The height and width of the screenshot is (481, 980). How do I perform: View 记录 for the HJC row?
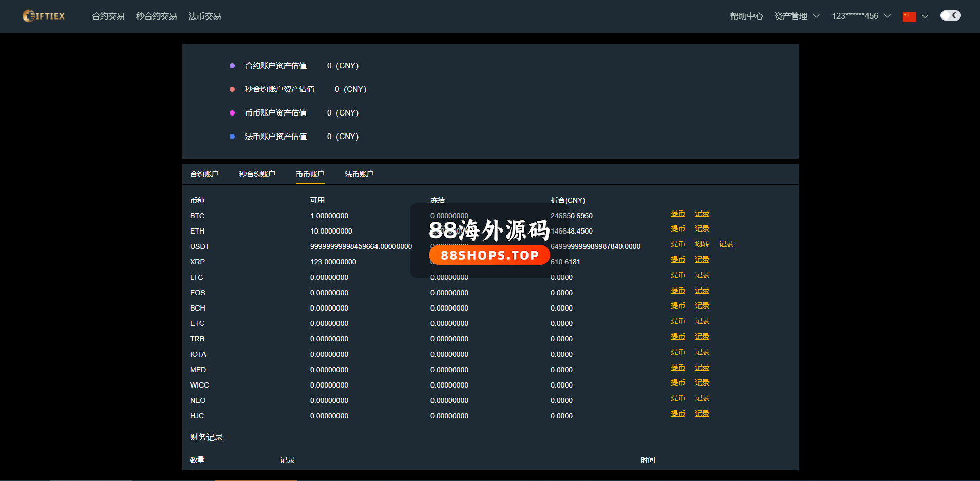[702, 414]
